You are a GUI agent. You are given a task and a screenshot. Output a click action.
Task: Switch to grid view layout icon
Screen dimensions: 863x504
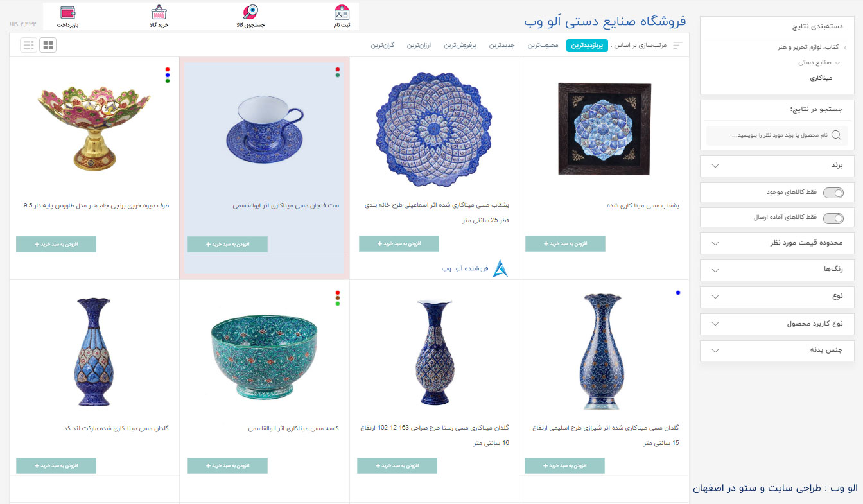[x=48, y=45]
